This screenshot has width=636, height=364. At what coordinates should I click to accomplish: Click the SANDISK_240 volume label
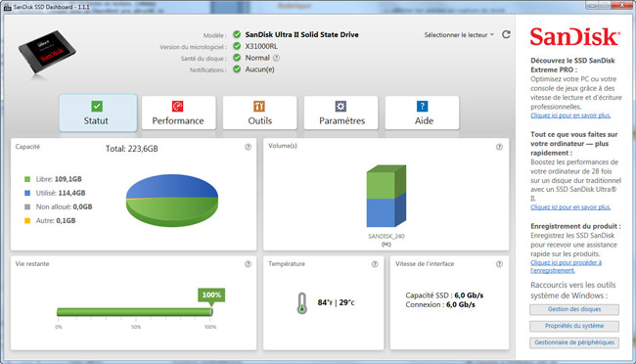click(386, 236)
